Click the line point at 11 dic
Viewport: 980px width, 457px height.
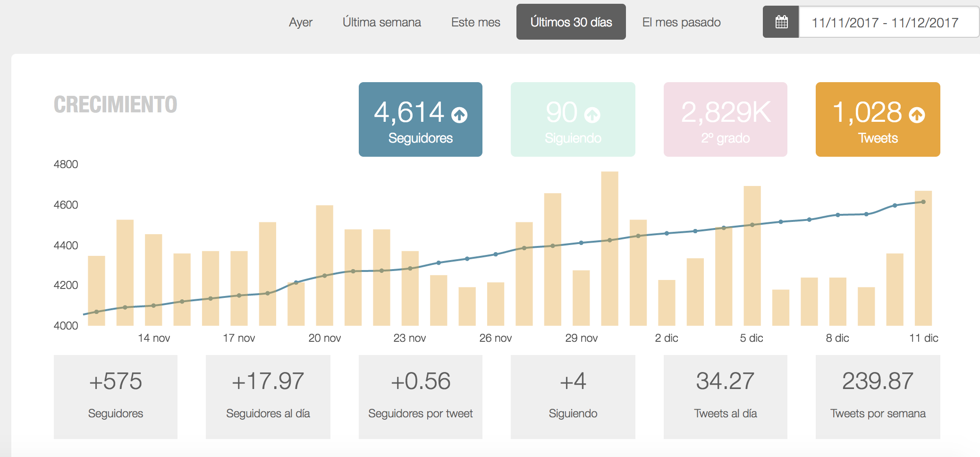[x=923, y=202]
